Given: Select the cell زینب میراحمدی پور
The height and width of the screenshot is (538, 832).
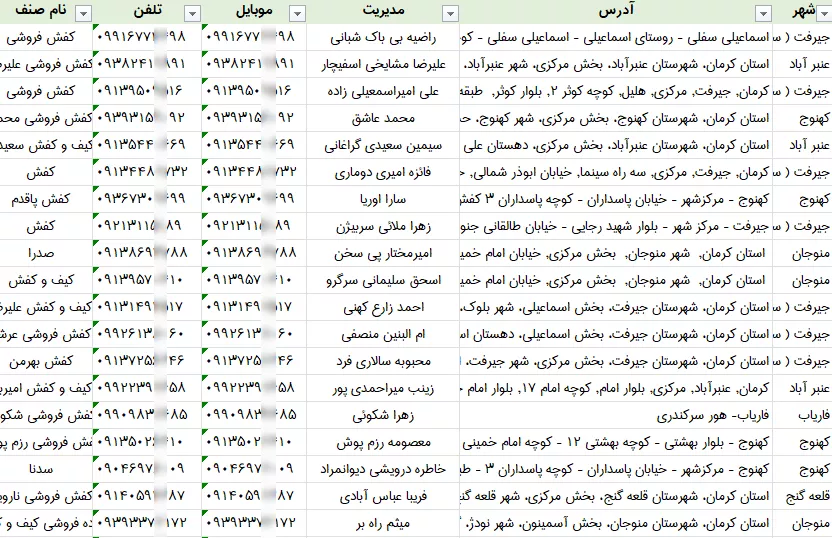Looking at the screenshot, I should pos(383,389).
